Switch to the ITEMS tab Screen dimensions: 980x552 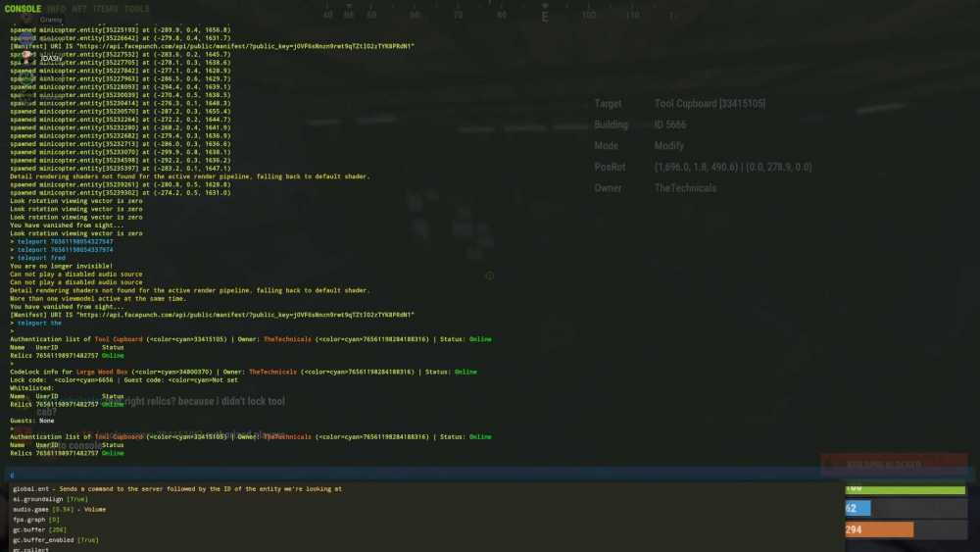point(106,9)
